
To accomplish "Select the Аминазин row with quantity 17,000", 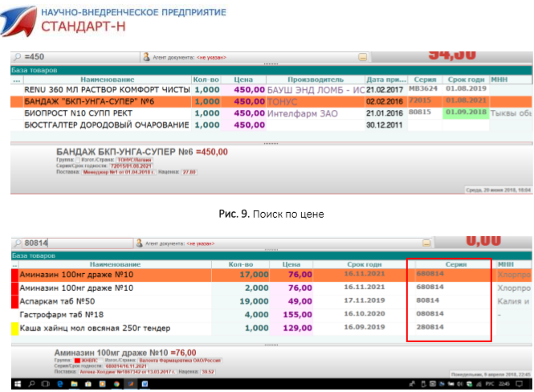I will click(271, 275).
